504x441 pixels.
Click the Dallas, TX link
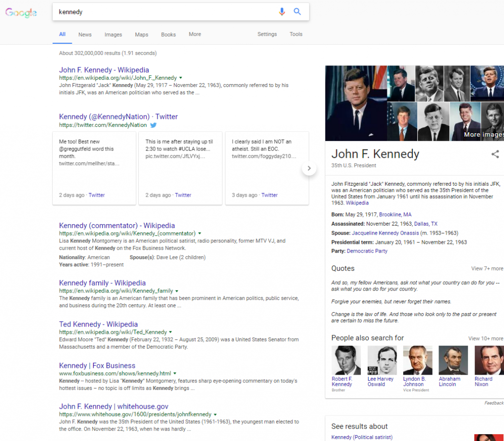(426, 224)
